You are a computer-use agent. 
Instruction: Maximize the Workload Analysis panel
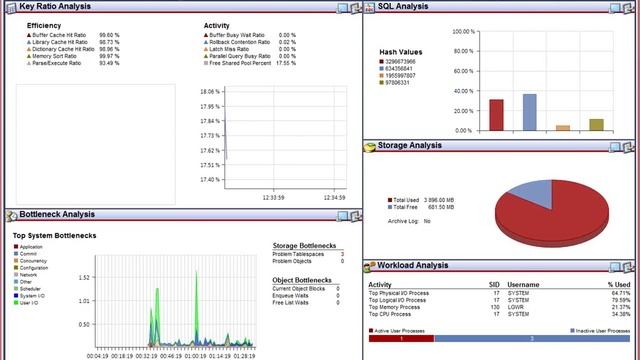click(615, 267)
